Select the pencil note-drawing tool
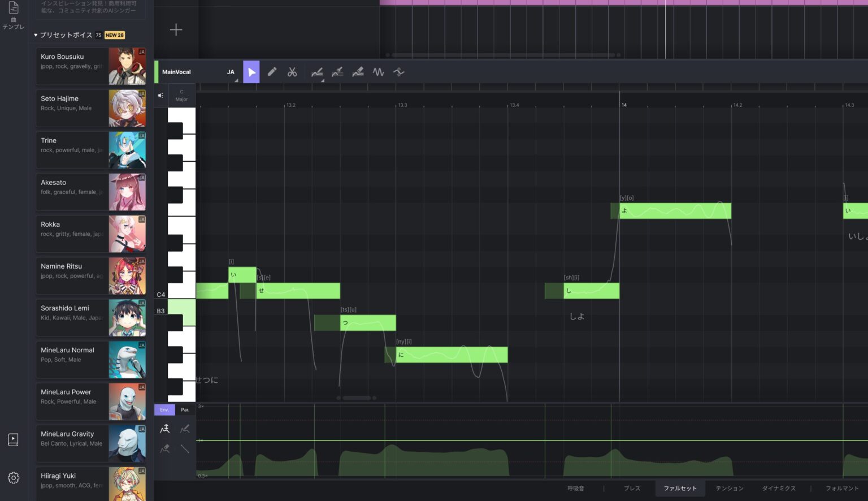868x501 pixels. [272, 72]
